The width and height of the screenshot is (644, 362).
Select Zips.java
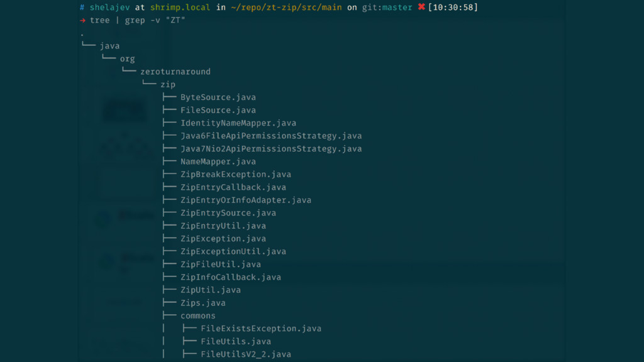(203, 303)
